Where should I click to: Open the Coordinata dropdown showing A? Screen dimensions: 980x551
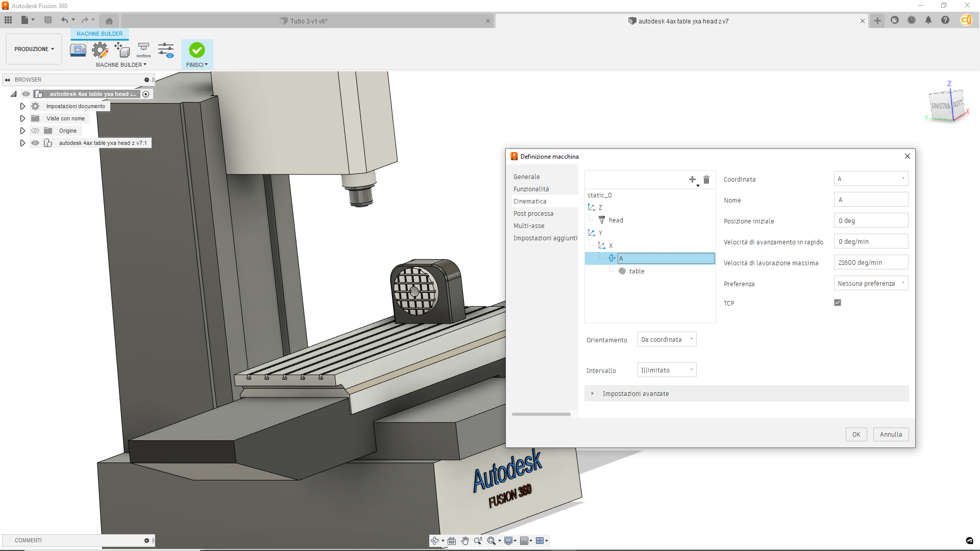(x=871, y=179)
